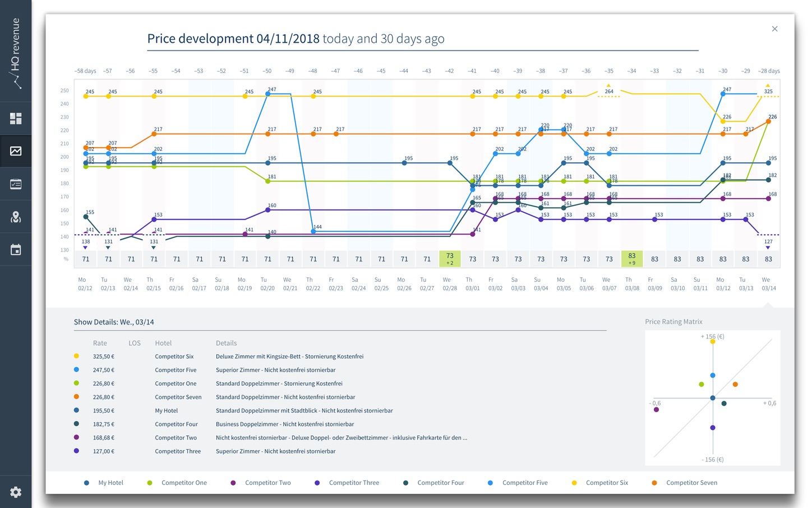Click the magenta Competitor Two dot in the Price Rating Matrix

[656, 410]
